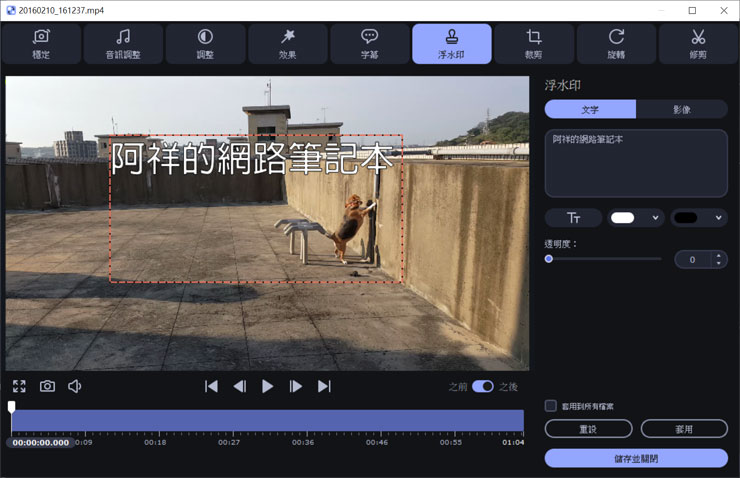Select the 文字 text watermark mode
Viewport: 740px width, 478px height.
point(590,109)
